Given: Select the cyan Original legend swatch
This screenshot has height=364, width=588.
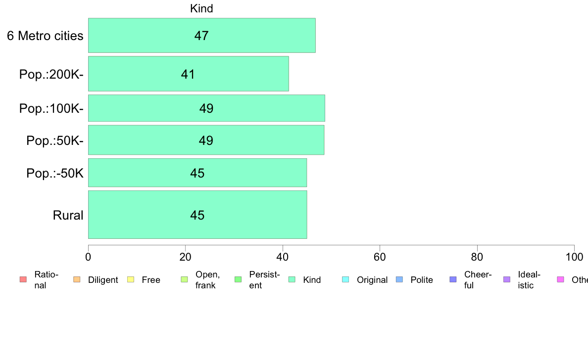Looking at the screenshot, I should coord(346,279).
